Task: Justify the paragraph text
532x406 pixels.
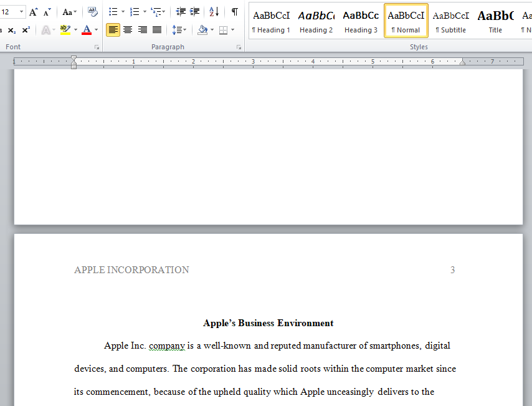Action: (157, 30)
